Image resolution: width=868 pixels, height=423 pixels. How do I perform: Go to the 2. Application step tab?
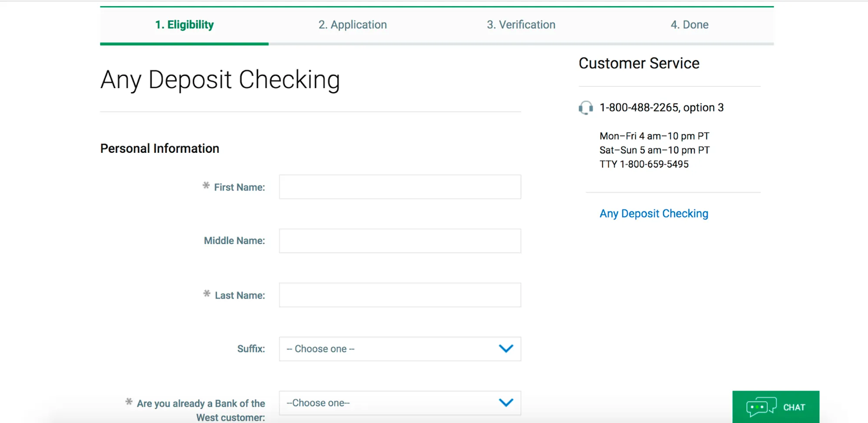point(353,25)
